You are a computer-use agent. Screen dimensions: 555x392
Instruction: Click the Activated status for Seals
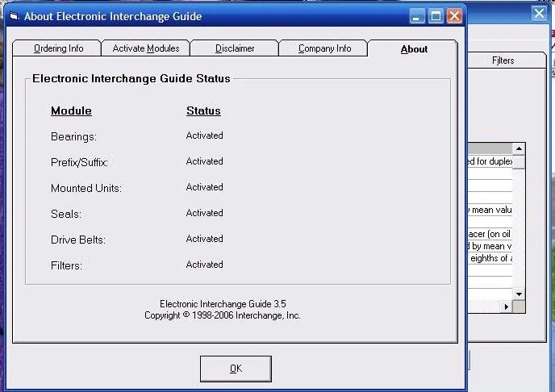(205, 213)
